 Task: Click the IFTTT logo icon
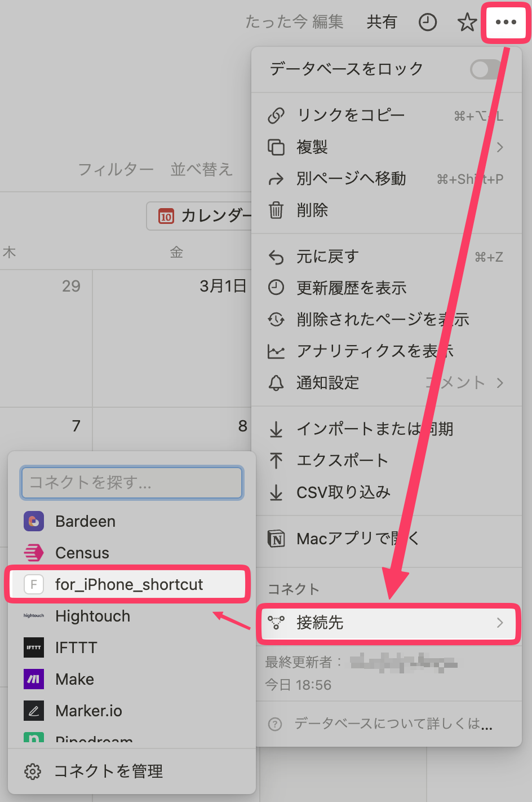point(34,647)
